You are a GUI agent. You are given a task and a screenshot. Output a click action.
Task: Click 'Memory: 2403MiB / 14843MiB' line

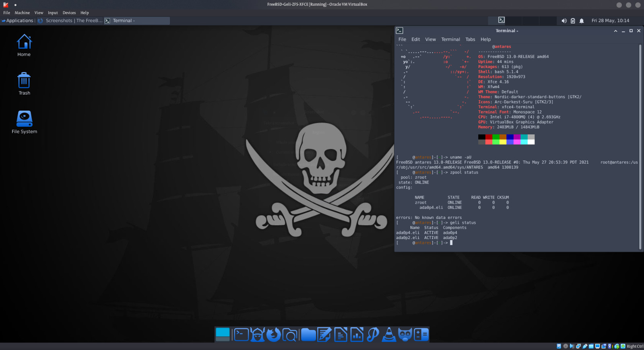[x=509, y=127]
